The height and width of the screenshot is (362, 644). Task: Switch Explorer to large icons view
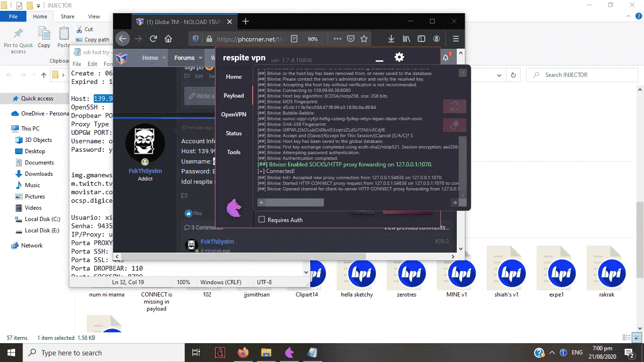pos(637,337)
